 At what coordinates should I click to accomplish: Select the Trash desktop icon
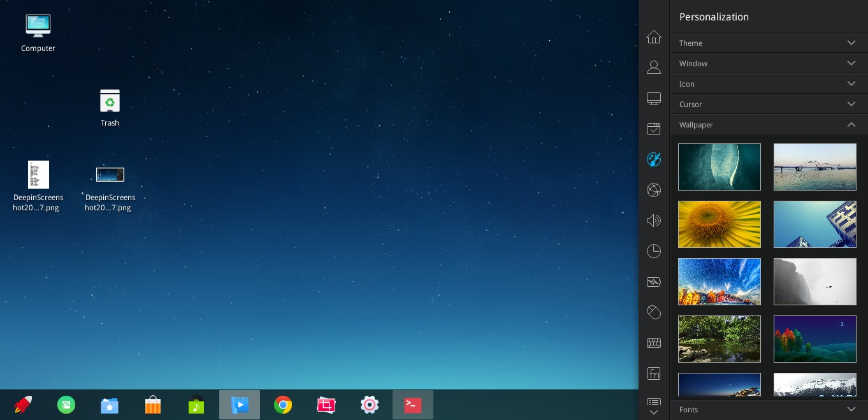pos(110,108)
